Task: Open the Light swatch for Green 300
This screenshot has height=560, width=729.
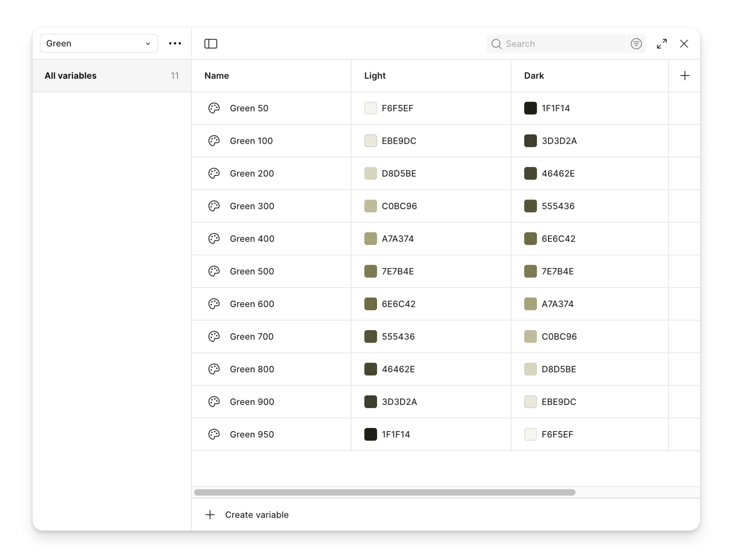Action: pyautogui.click(x=370, y=206)
